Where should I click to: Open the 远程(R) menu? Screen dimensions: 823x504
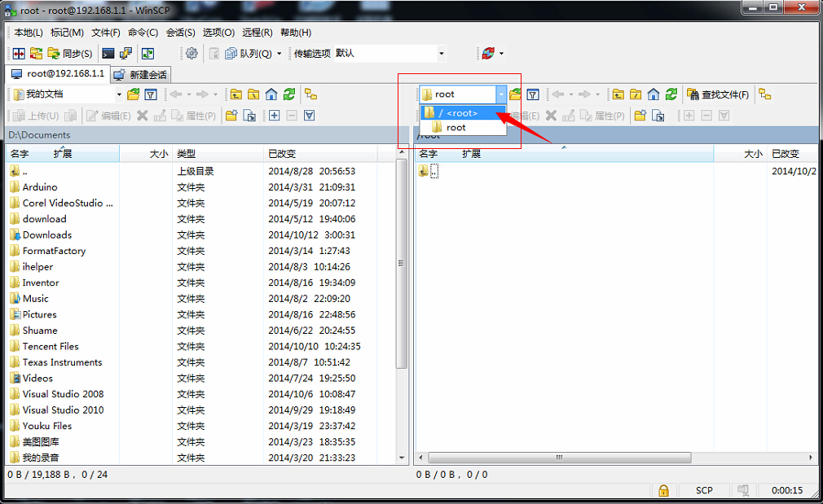[x=257, y=33]
